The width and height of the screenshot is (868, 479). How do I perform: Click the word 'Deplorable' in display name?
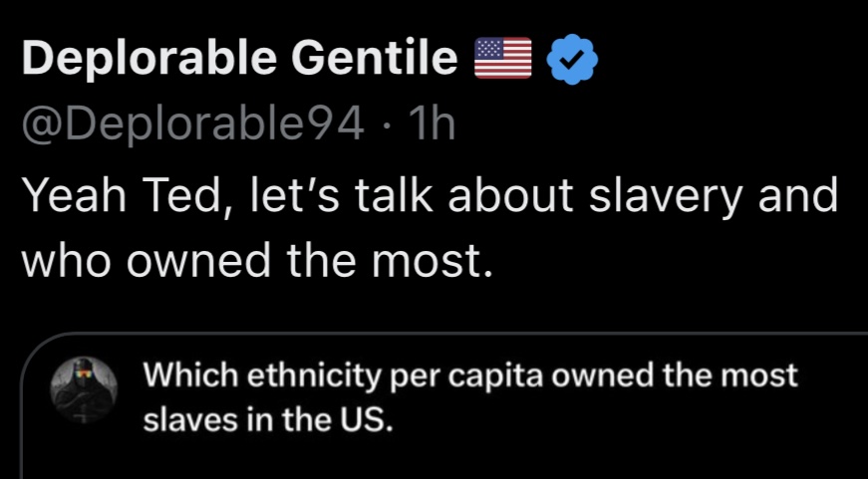click(149, 59)
